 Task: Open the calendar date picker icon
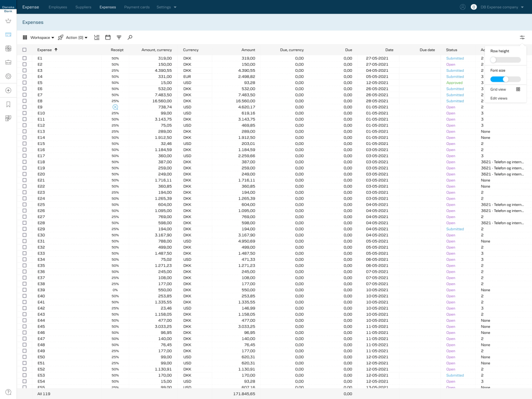coord(108,38)
